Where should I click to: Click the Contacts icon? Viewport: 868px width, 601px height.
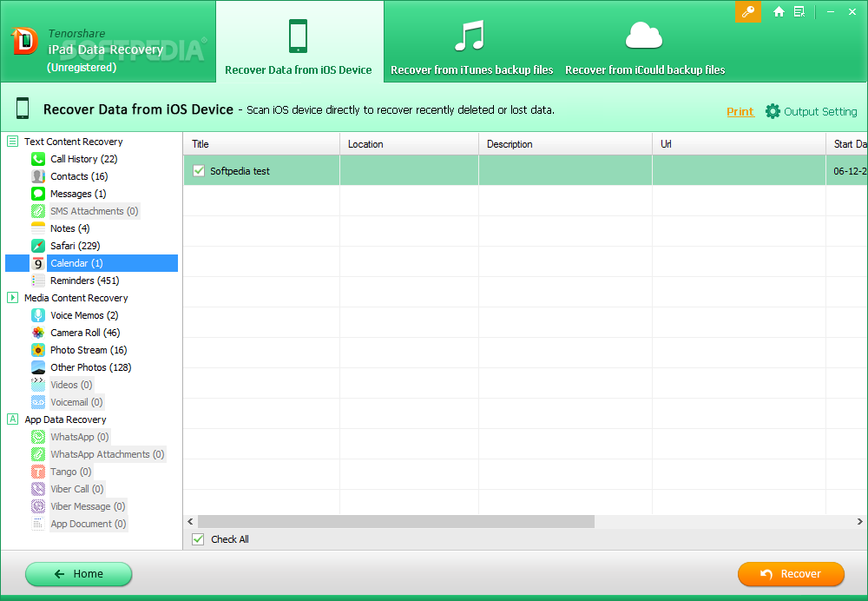pyautogui.click(x=38, y=176)
